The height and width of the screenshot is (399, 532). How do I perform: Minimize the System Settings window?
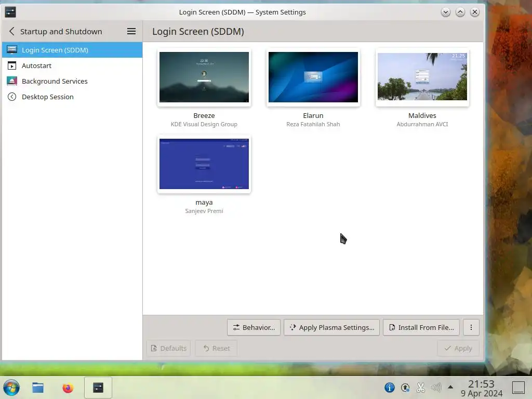click(445, 12)
